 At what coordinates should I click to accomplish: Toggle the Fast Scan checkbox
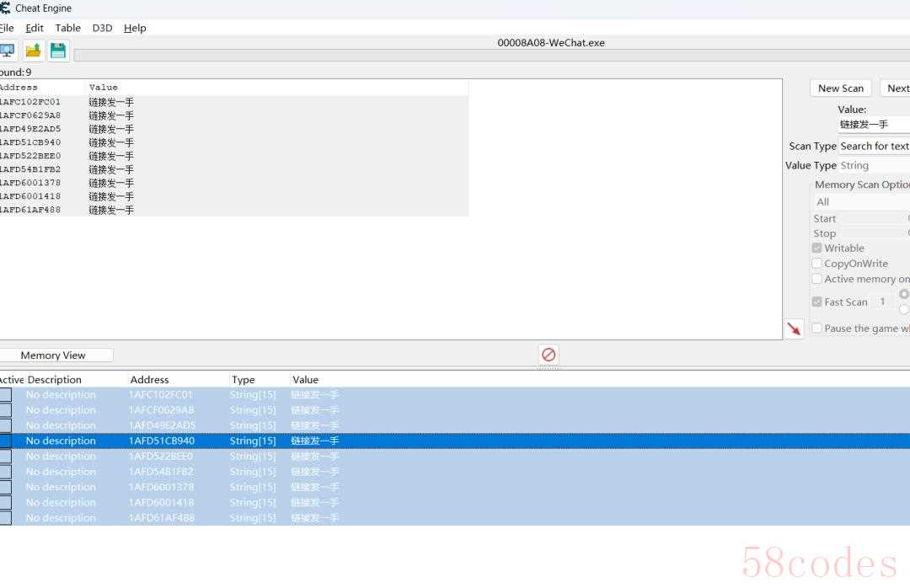(x=817, y=302)
